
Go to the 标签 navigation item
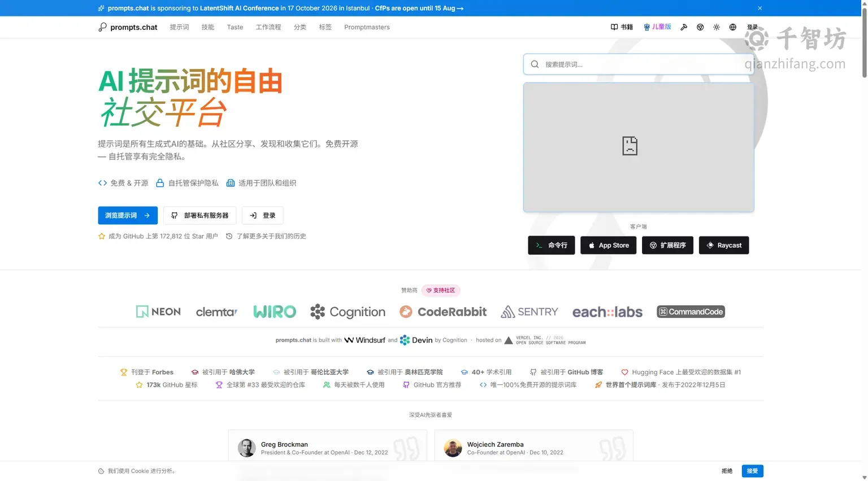coord(325,27)
